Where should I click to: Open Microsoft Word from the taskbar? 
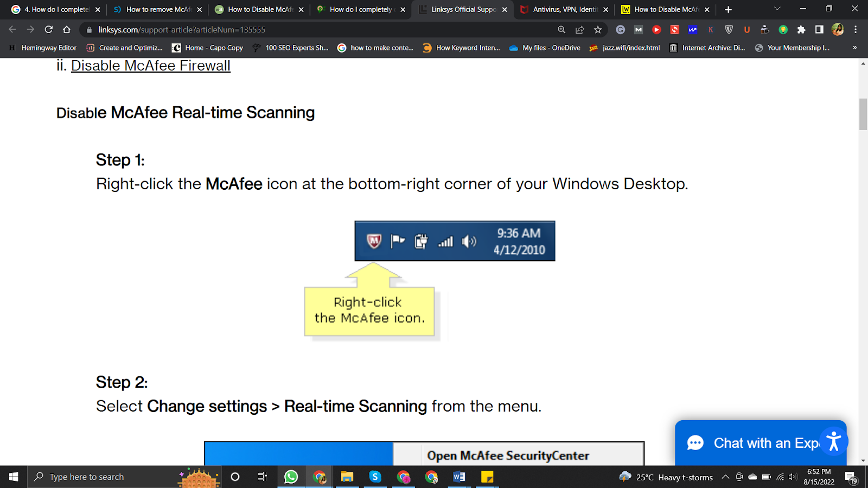[459, 477]
